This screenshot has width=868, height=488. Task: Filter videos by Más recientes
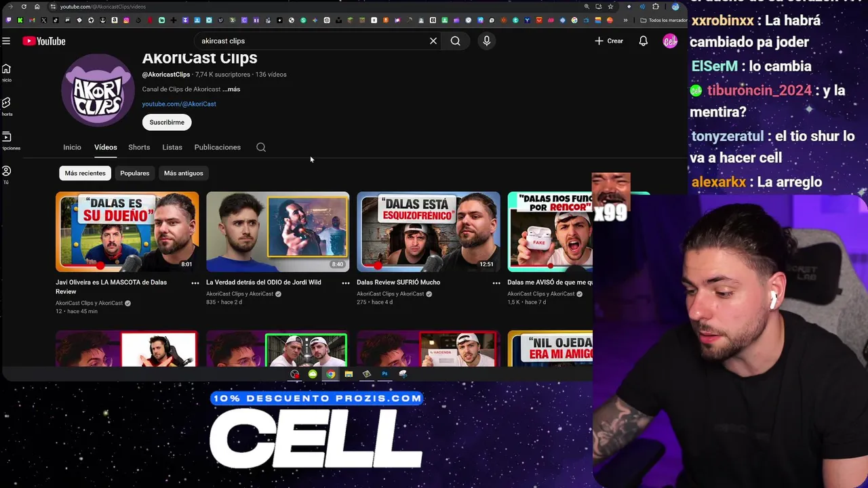pos(85,174)
